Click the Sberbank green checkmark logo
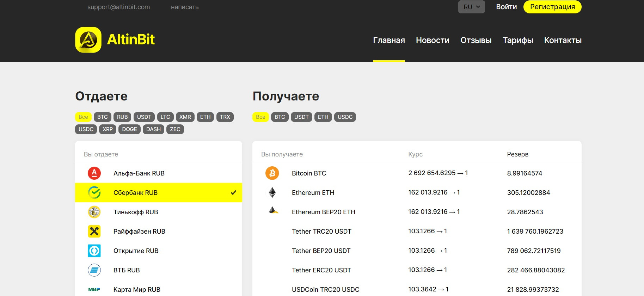 coord(94,192)
